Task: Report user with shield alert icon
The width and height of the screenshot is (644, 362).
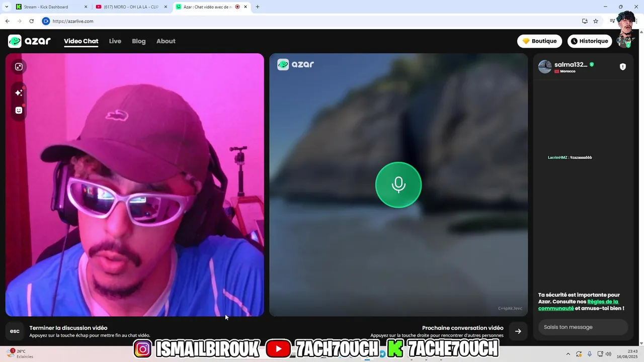Action: [x=623, y=67]
